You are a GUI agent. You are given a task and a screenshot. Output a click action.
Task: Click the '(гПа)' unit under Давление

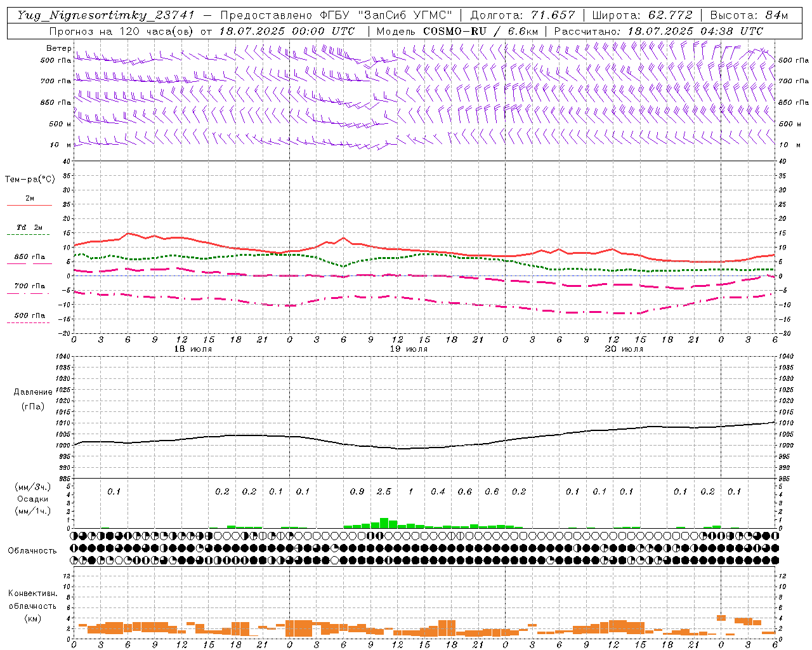coord(33,407)
